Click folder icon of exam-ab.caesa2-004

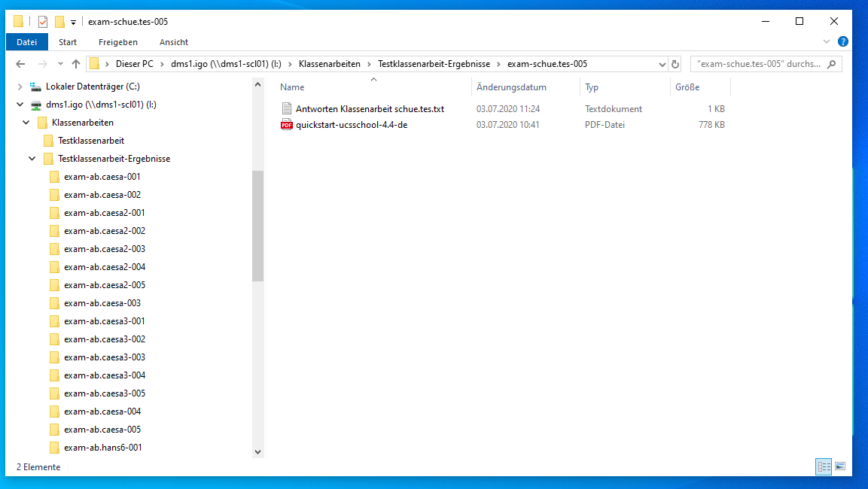click(54, 267)
